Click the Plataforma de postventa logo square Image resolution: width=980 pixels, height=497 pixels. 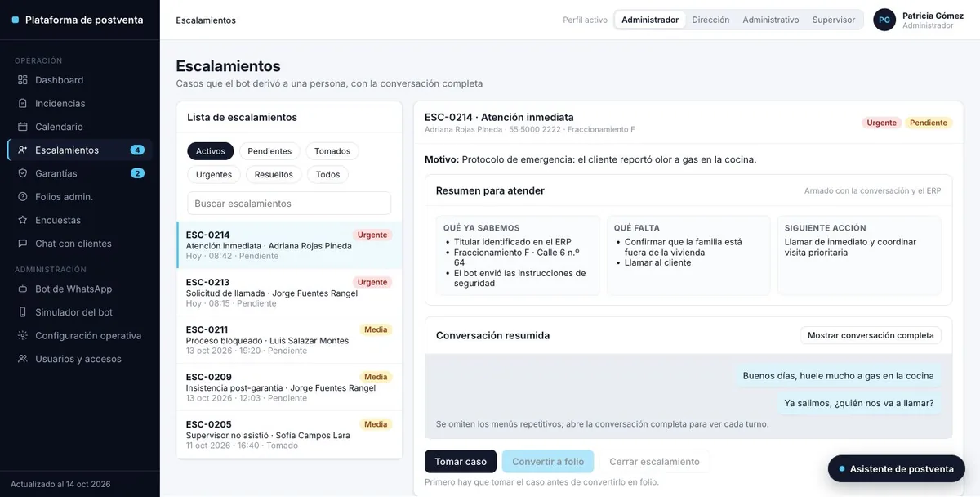pos(15,20)
